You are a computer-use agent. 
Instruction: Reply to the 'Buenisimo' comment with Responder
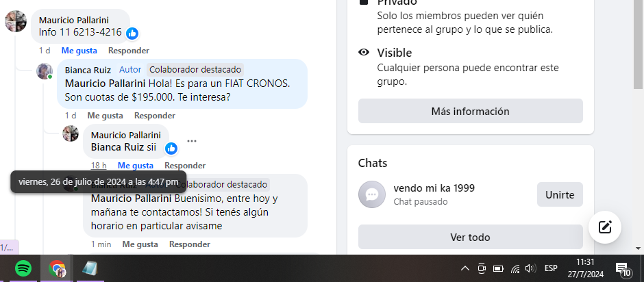point(190,244)
